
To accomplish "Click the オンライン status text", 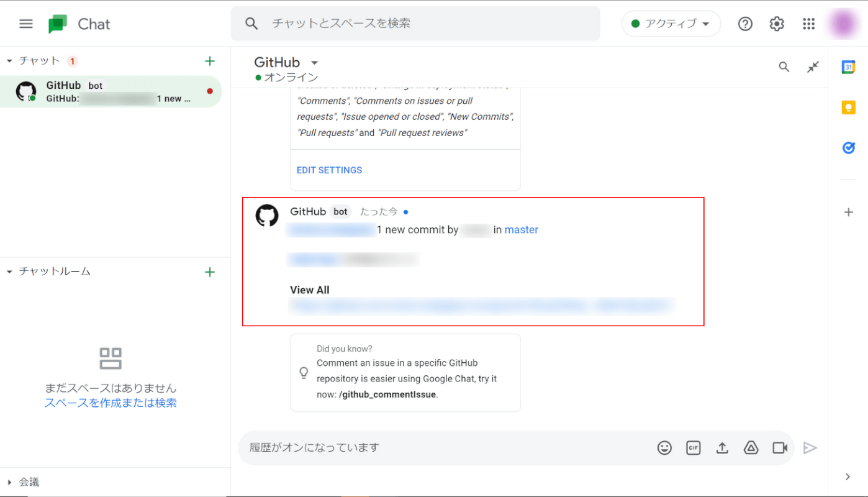I will point(291,78).
